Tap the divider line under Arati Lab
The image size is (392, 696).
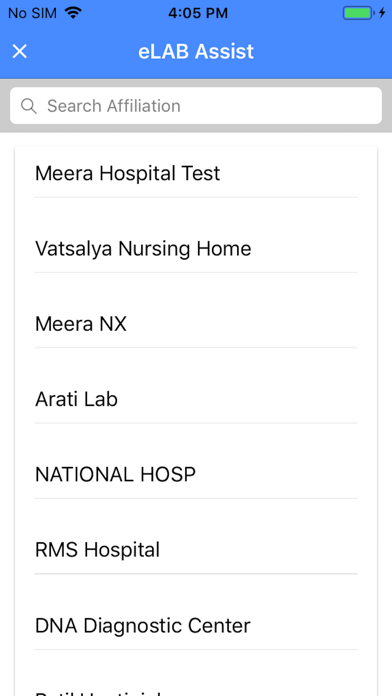coord(196,423)
